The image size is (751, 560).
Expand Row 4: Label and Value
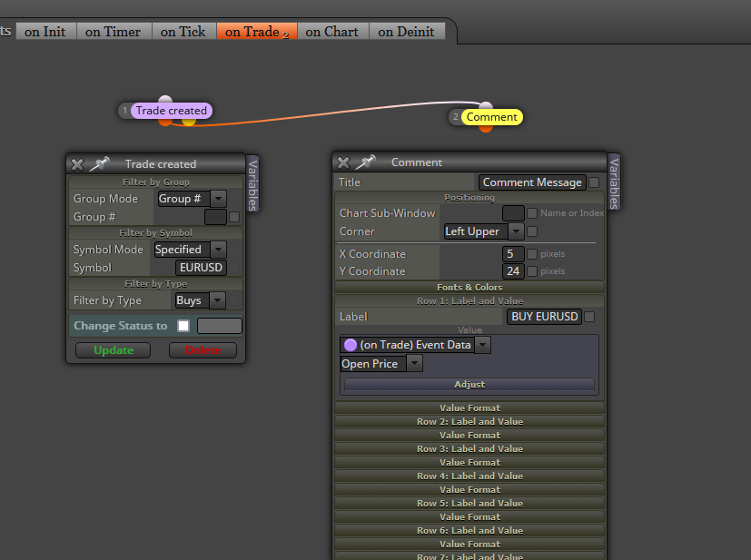[x=469, y=476]
